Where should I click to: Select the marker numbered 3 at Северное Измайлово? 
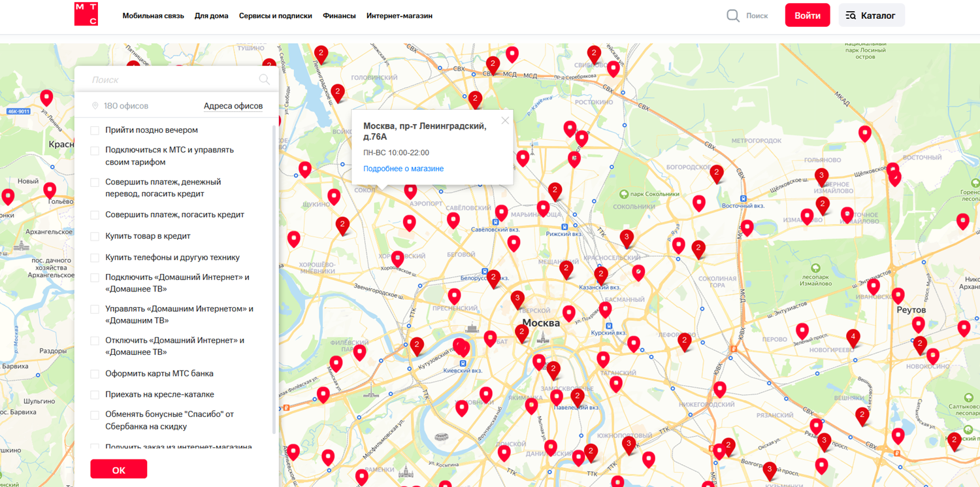[x=822, y=176]
